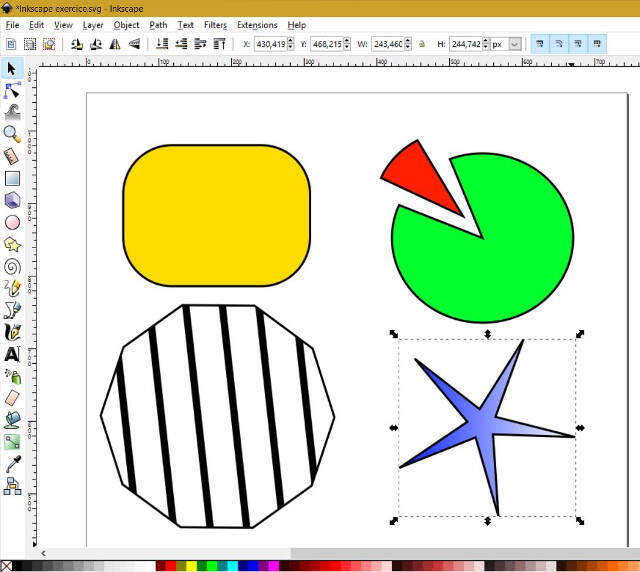The width and height of the screenshot is (640, 572).
Task: Select the Spray tool
Action: pyautogui.click(x=12, y=376)
